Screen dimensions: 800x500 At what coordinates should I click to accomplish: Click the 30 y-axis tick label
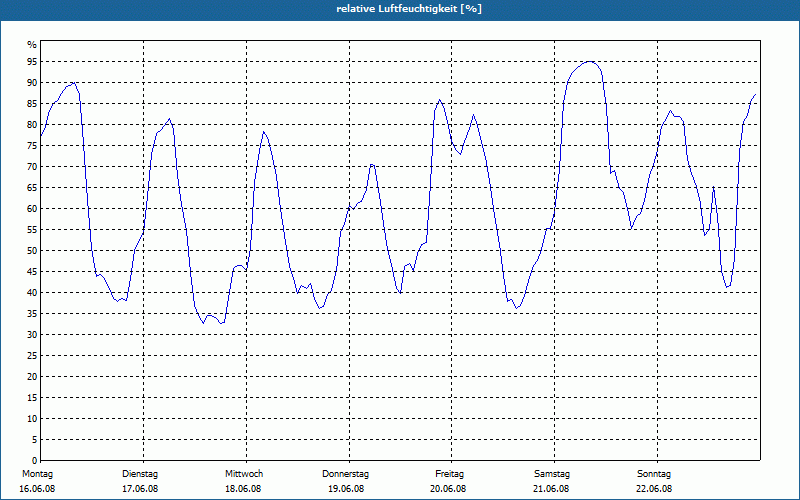tap(32, 335)
